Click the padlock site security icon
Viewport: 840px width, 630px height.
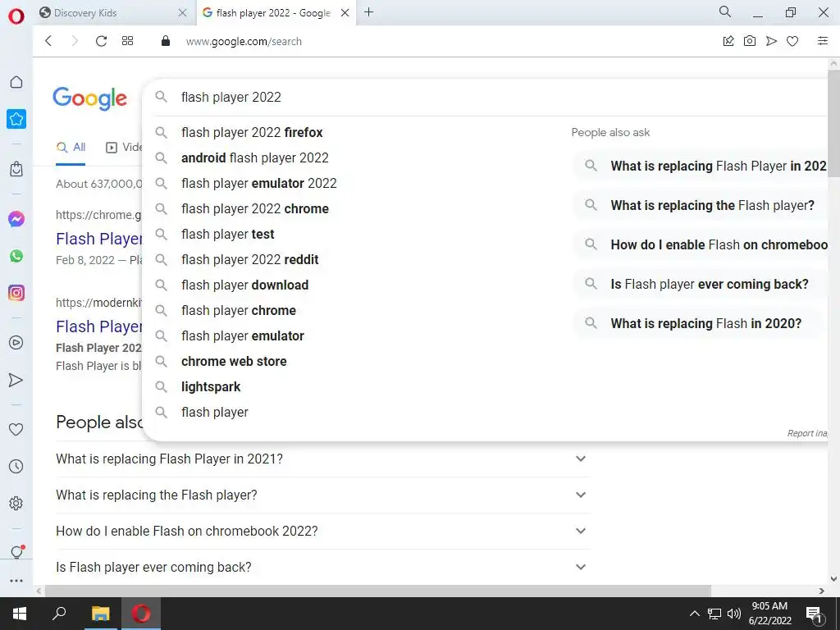pyautogui.click(x=166, y=41)
